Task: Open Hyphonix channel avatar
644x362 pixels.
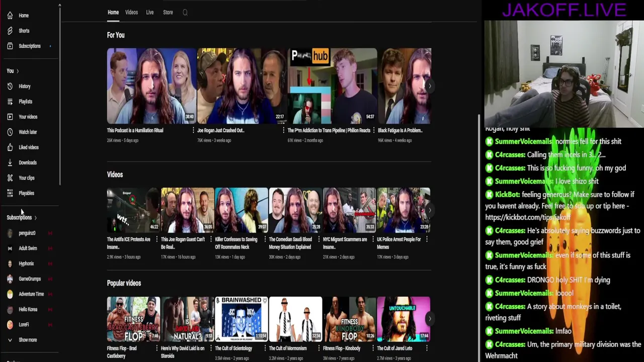Action: (x=10, y=263)
